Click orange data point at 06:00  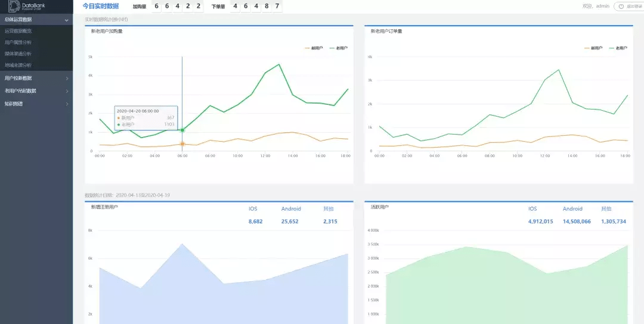coord(182,144)
